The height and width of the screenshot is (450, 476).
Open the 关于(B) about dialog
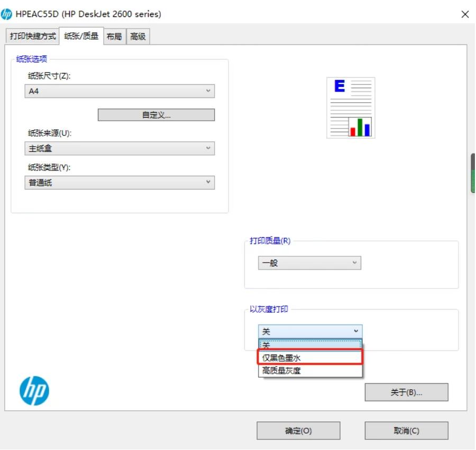click(x=406, y=392)
